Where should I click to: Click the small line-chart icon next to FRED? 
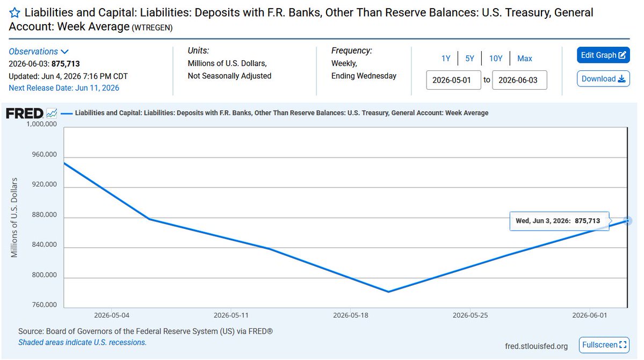[52, 113]
